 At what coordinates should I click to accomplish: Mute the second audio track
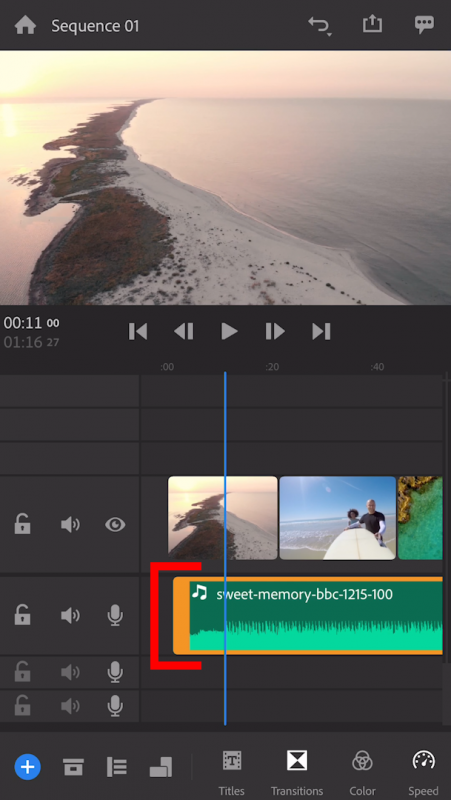click(x=70, y=672)
